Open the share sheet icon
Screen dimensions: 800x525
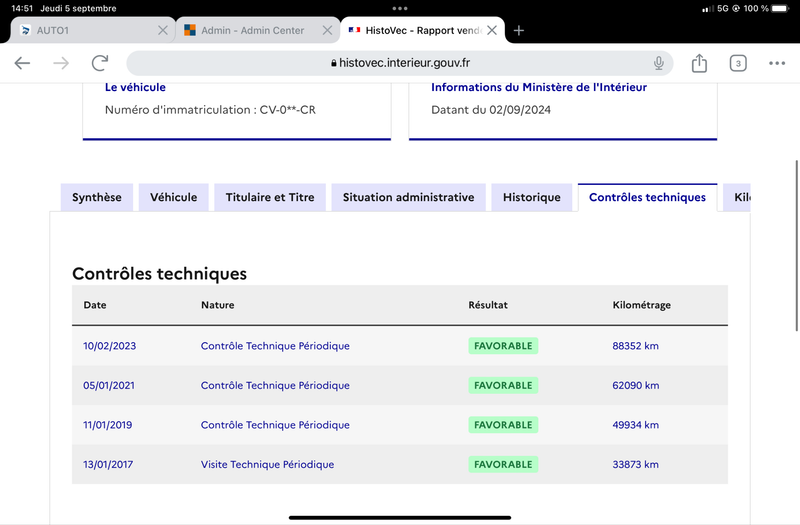click(x=699, y=63)
